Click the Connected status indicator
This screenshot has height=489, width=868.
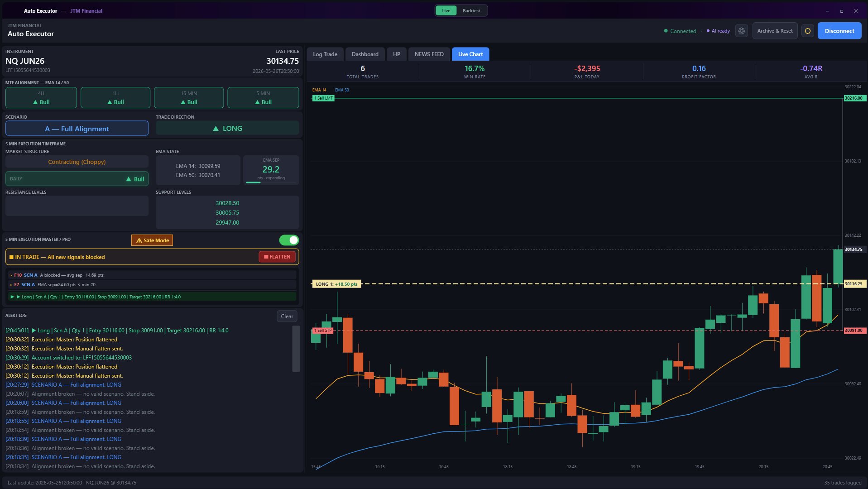coord(680,31)
